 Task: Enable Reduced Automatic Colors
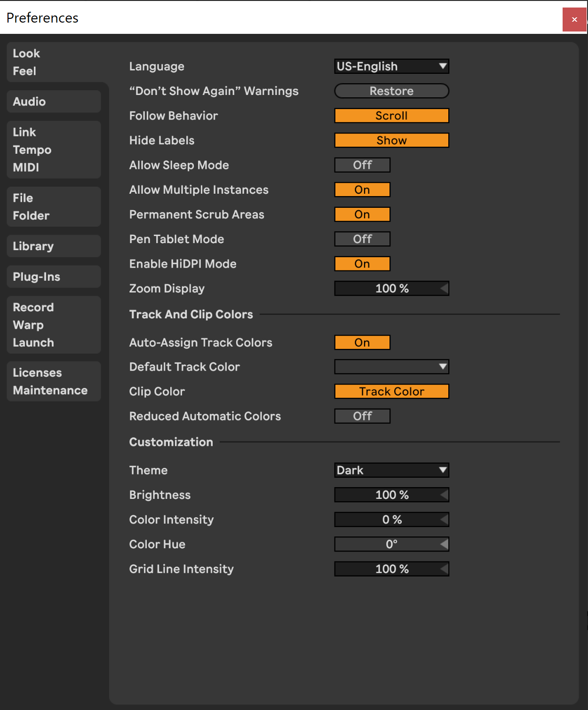point(362,416)
